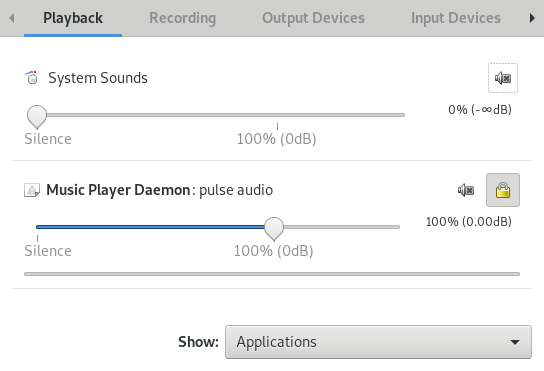Image resolution: width=544 pixels, height=371 pixels.
Task: Open the Show Applications dropdown
Action: coord(378,342)
